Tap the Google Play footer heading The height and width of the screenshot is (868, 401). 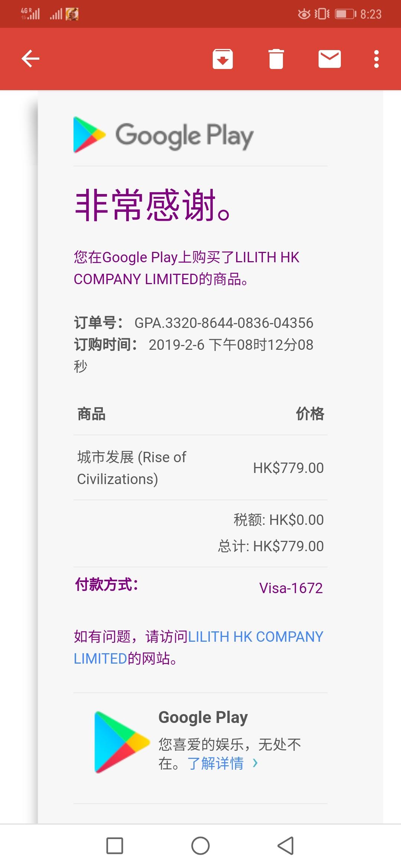coord(203,718)
